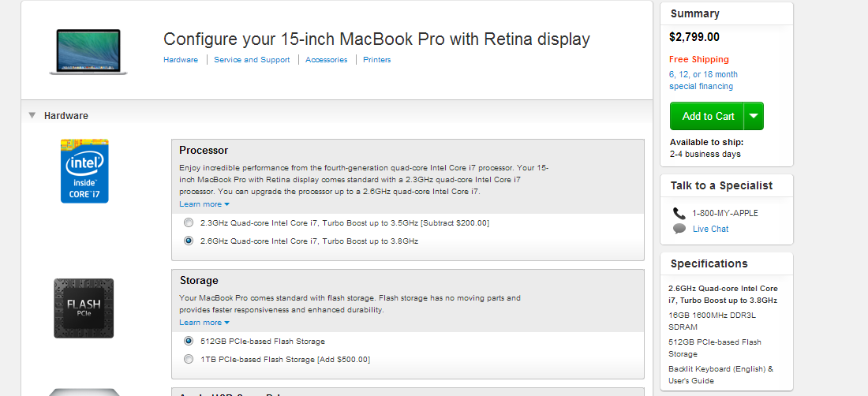Click the MacBook Pro product image

click(x=88, y=52)
